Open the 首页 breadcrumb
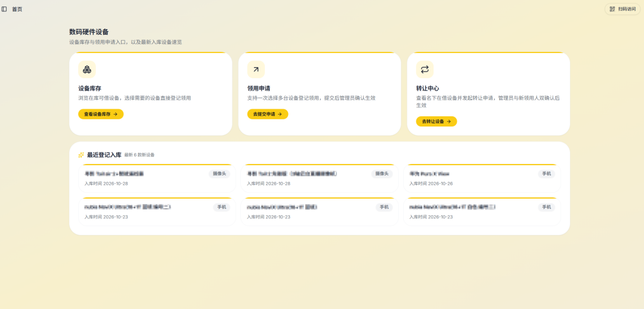Image resolution: width=644 pixels, height=309 pixels. tap(17, 9)
